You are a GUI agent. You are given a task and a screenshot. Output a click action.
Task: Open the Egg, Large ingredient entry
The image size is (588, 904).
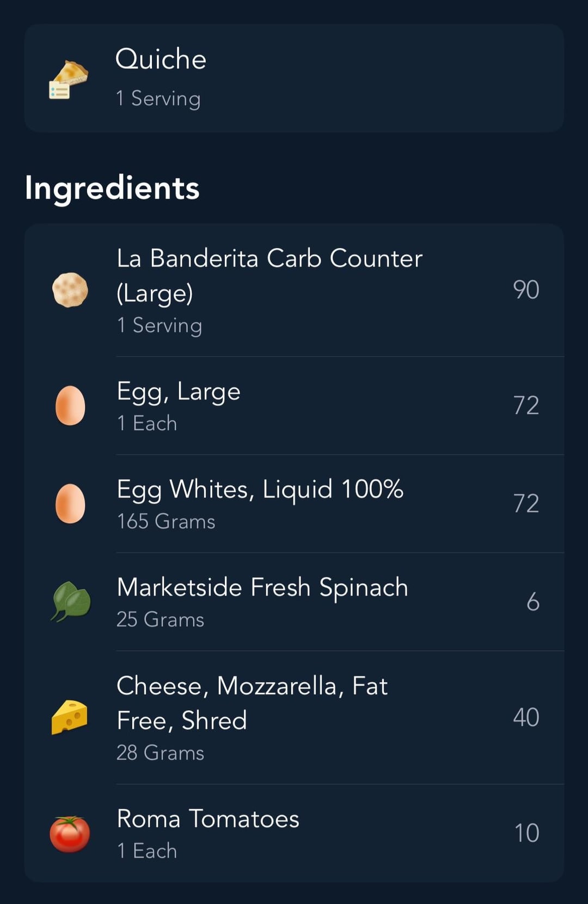(294, 406)
